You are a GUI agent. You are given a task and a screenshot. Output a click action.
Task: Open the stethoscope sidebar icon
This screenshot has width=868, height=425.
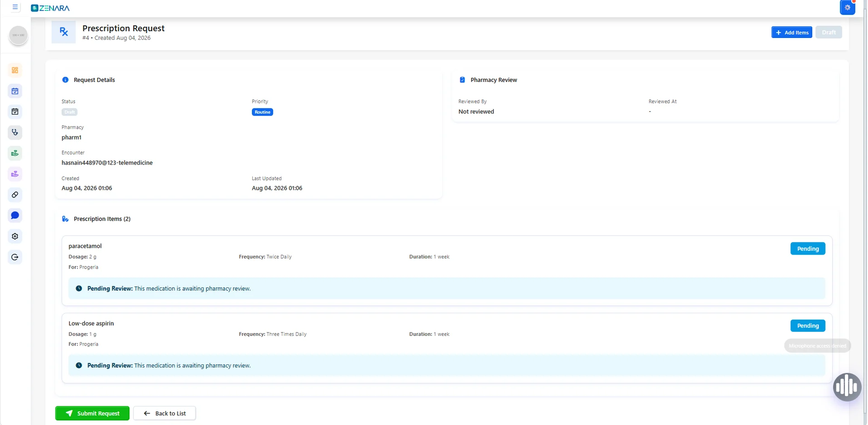pos(15,132)
